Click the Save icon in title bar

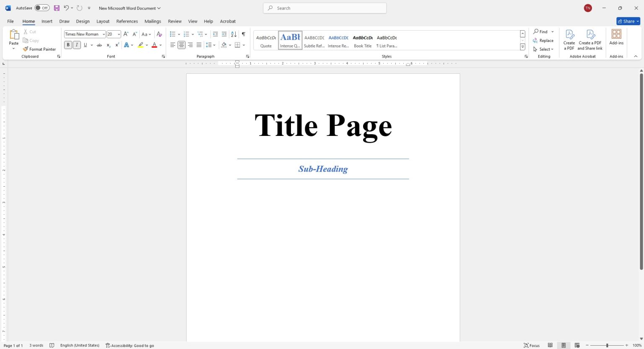pyautogui.click(x=57, y=8)
